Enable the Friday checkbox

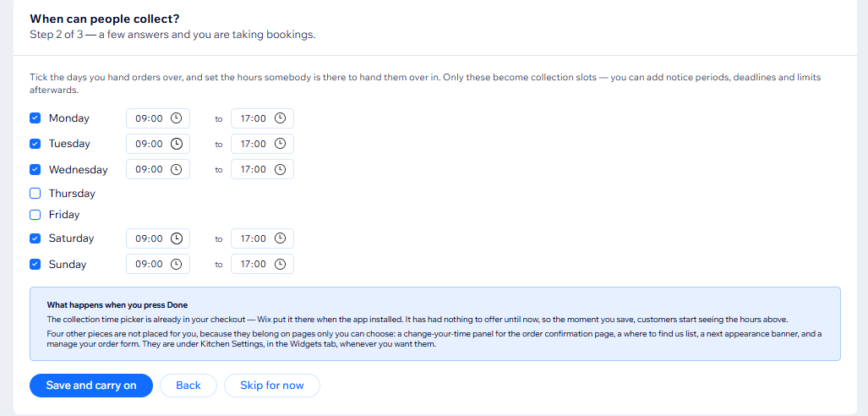click(x=35, y=215)
